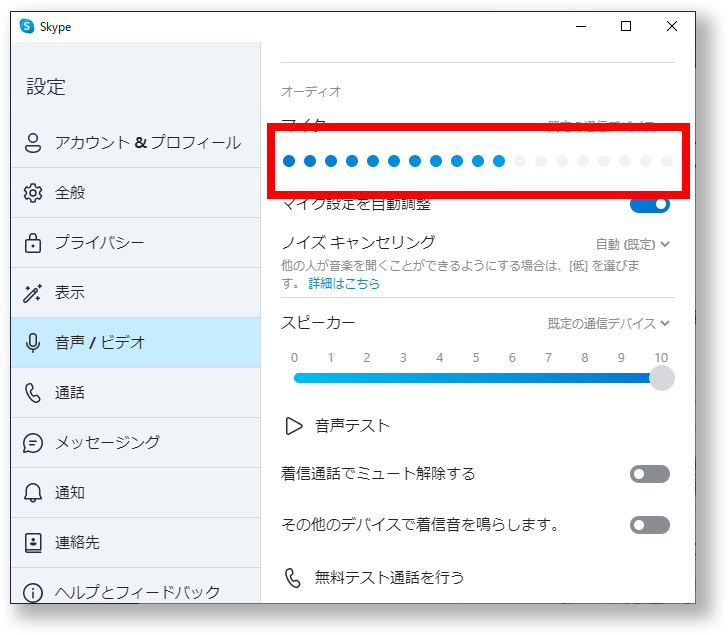Click the gear icon beside 全般
This screenshot has width=728, height=635.
[x=32, y=193]
